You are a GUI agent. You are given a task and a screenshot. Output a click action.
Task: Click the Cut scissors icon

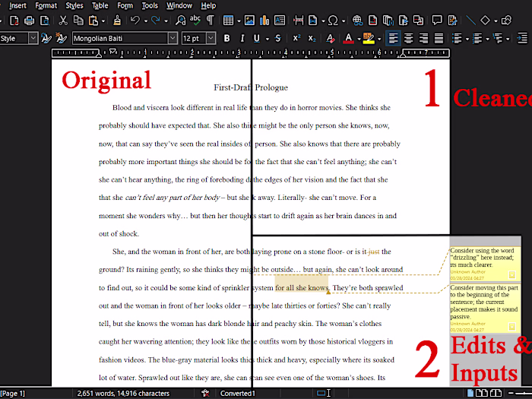point(63,21)
